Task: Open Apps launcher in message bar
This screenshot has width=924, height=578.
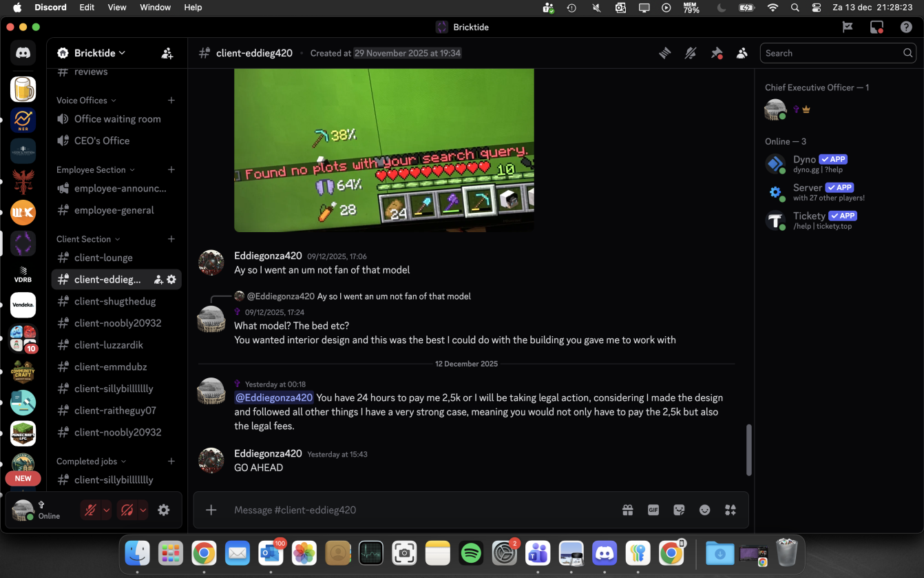Action: (731, 510)
